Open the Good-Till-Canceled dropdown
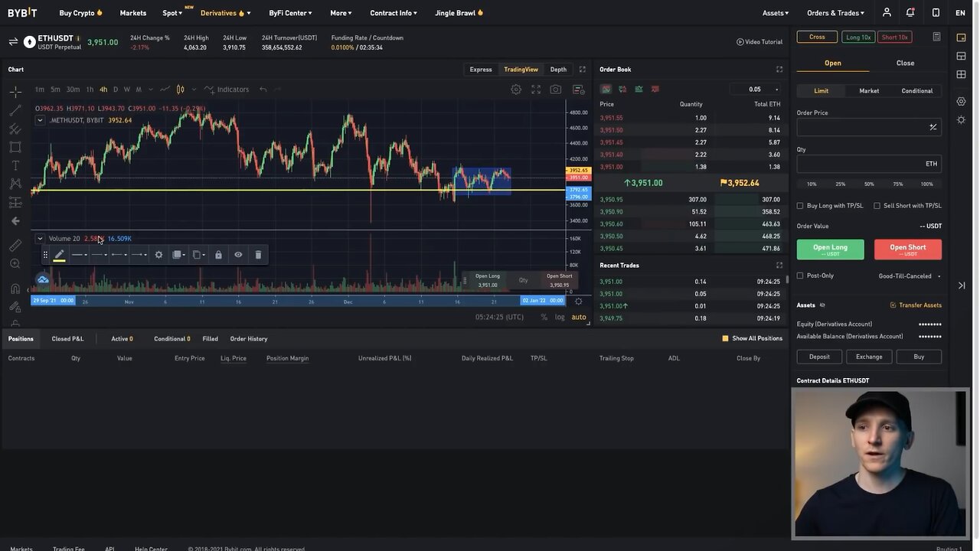This screenshot has height=551, width=980. tap(910, 276)
